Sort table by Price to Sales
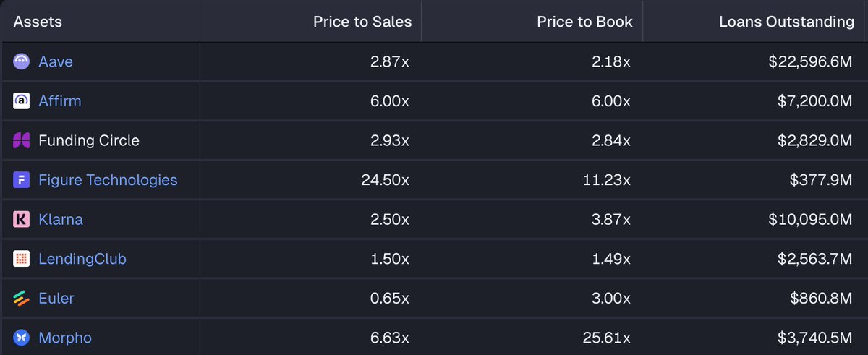The image size is (868, 355). coord(362,22)
